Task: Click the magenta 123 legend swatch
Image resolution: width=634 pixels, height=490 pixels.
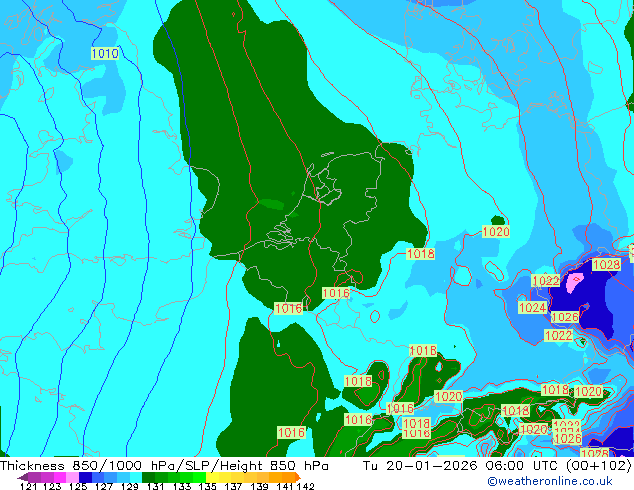Action: tap(60, 477)
